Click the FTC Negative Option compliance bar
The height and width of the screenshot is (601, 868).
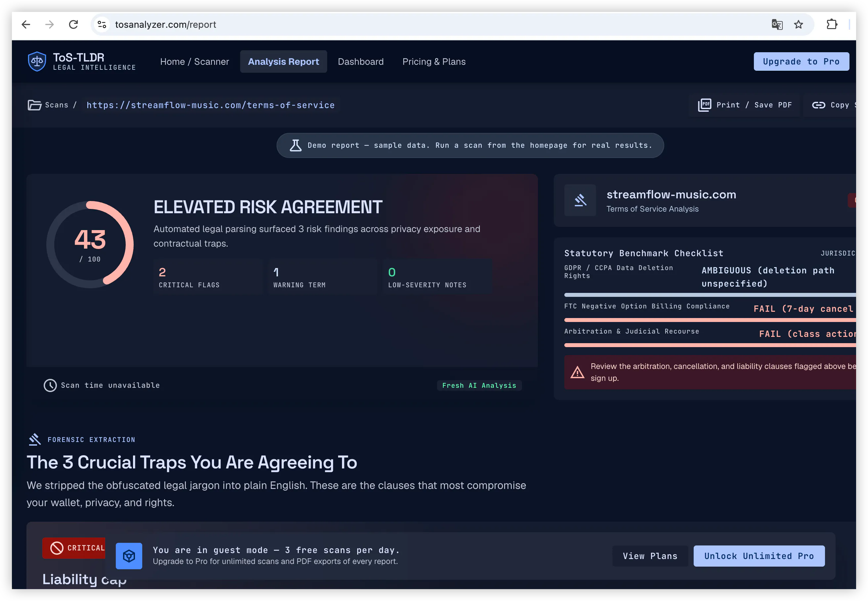point(710,320)
